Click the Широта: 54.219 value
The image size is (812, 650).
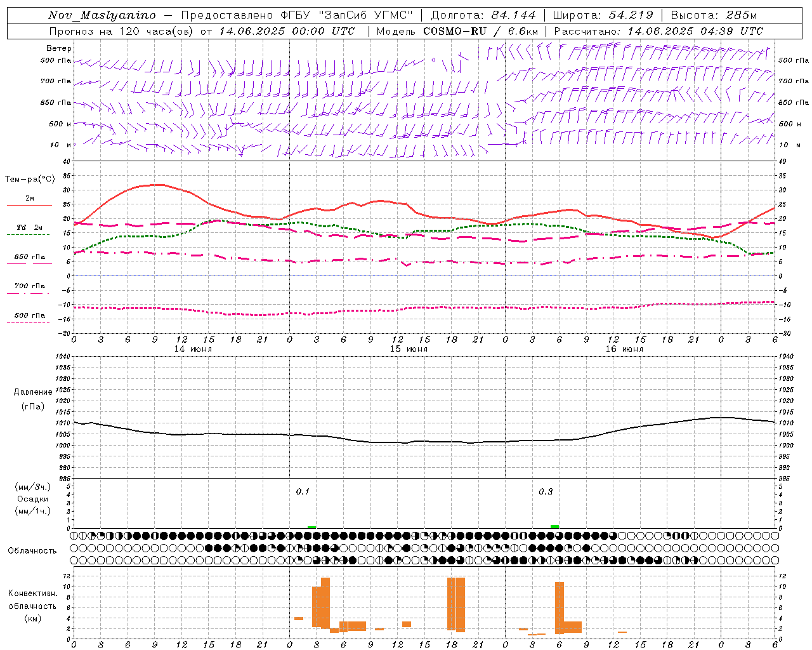click(x=603, y=15)
